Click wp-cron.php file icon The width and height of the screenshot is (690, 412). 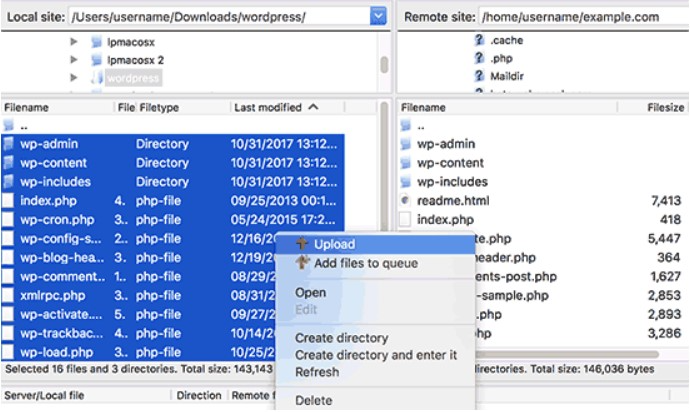point(8,219)
